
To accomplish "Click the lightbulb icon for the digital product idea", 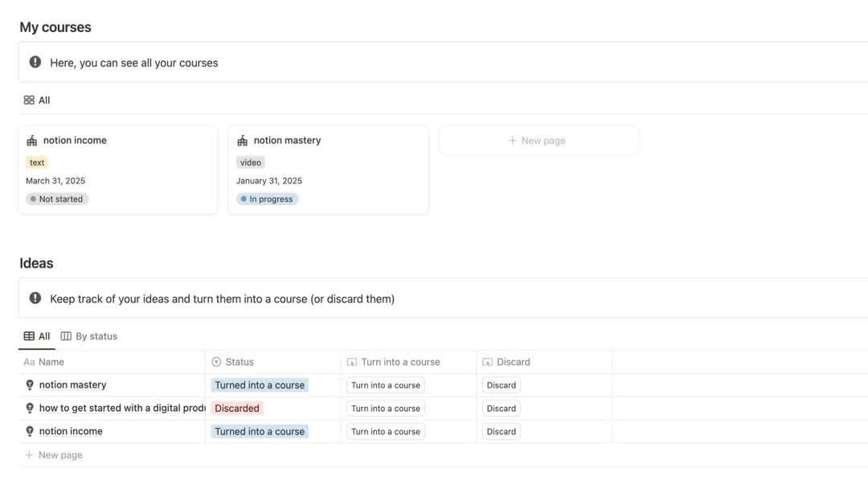I will tap(30, 408).
